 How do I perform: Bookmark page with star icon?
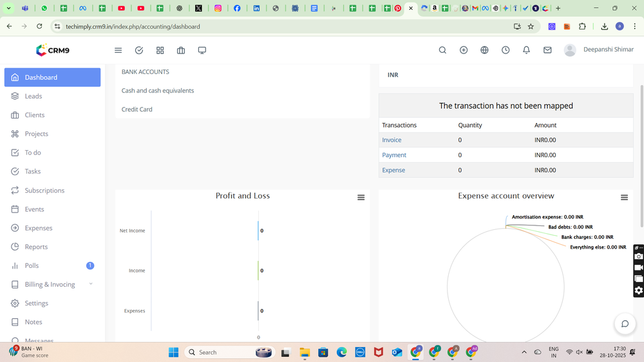531,26
